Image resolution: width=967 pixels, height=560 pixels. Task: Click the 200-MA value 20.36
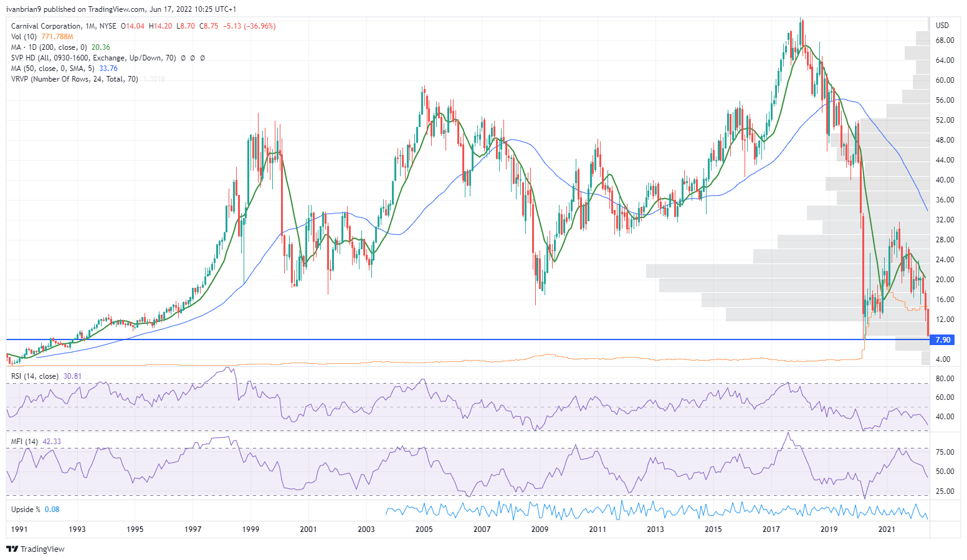(101, 47)
